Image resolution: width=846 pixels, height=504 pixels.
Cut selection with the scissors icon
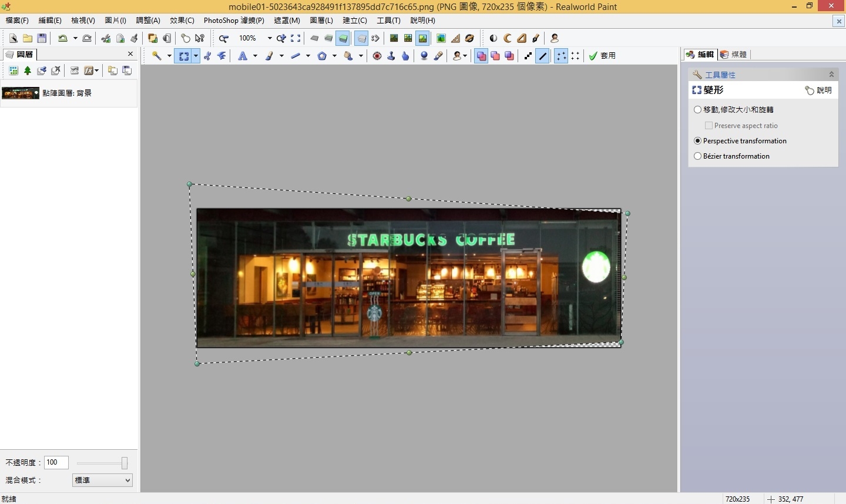pos(106,38)
